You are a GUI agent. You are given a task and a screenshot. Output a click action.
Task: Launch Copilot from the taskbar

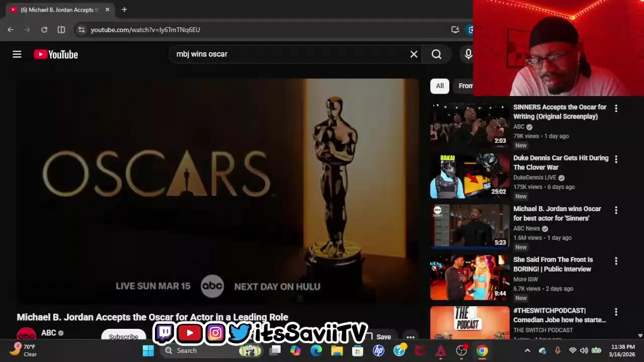coord(295,350)
